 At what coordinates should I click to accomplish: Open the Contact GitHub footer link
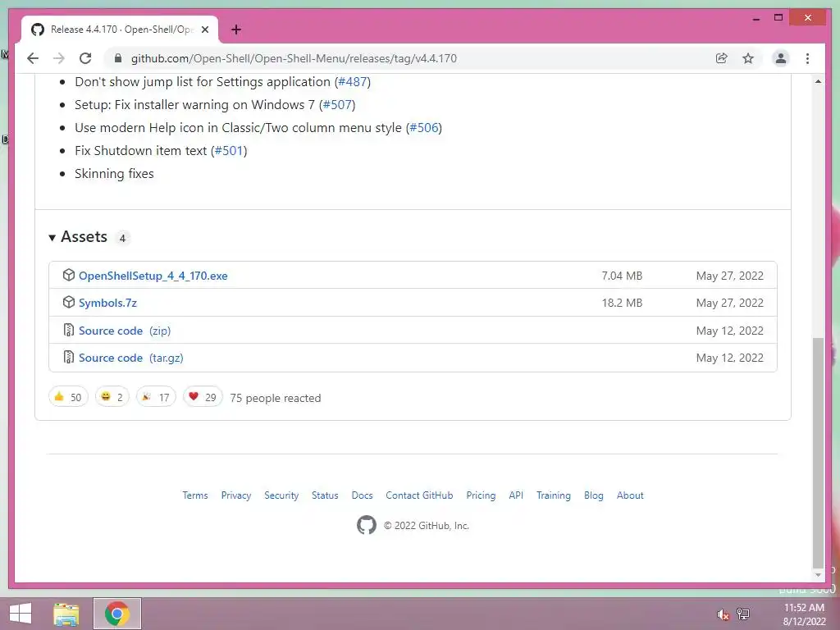(x=419, y=495)
